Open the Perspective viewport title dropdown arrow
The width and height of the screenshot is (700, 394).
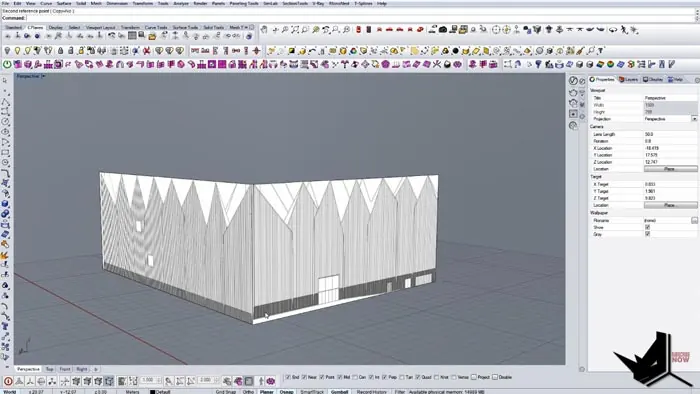43,76
